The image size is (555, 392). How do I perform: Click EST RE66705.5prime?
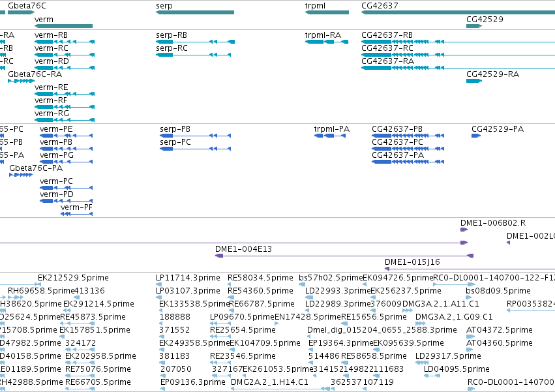pyautogui.click(x=98, y=382)
